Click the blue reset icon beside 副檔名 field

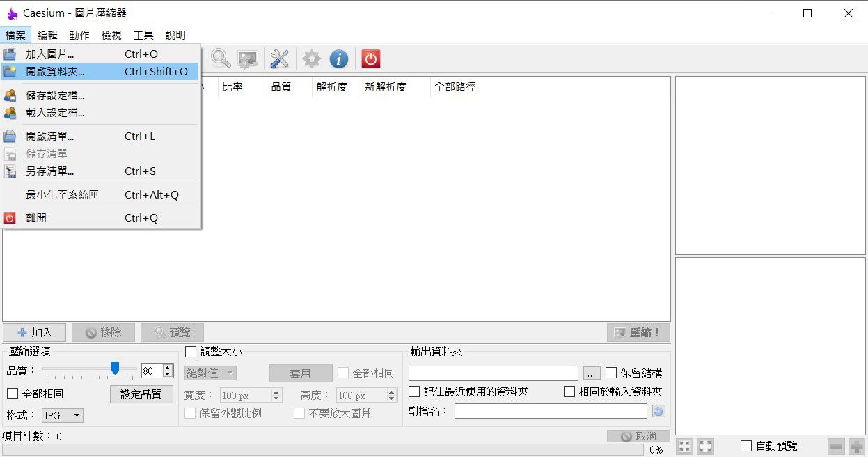(658, 411)
